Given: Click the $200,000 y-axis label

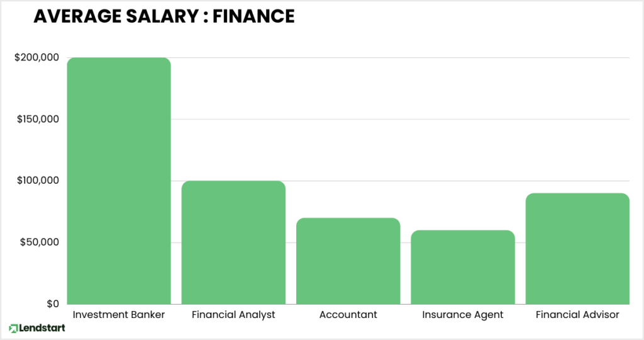Looking at the screenshot, I should click(x=36, y=58).
